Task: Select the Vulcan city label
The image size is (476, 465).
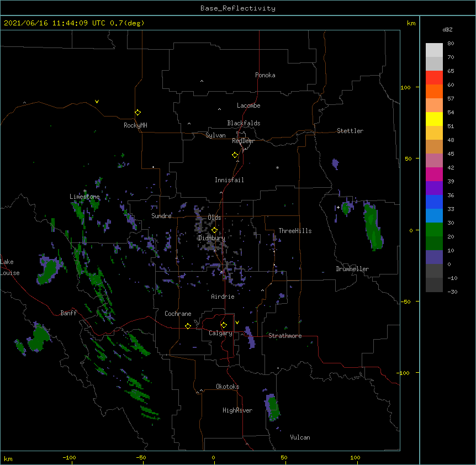Action: (300, 437)
